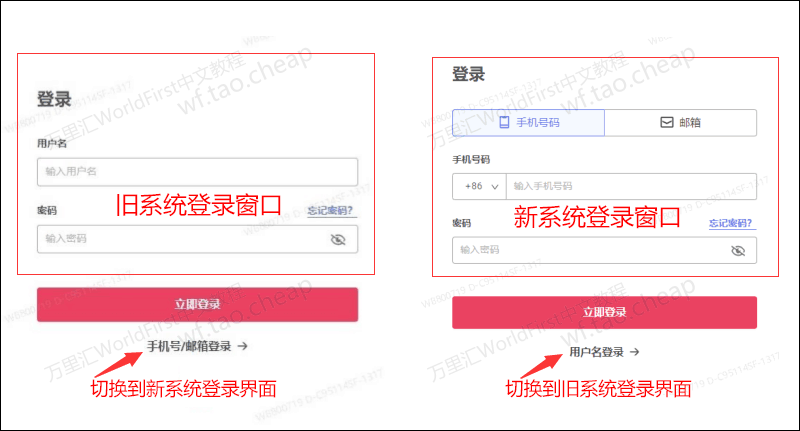Screen dimensions: 800x431
Task: Click the phone icon in 手机号码 tab
Action: tap(504, 122)
